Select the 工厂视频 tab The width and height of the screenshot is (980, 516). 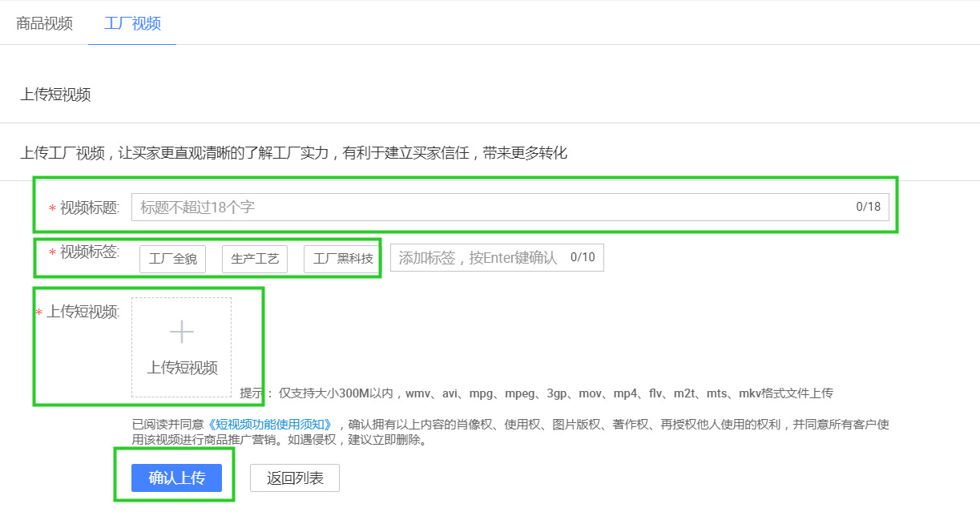click(132, 23)
